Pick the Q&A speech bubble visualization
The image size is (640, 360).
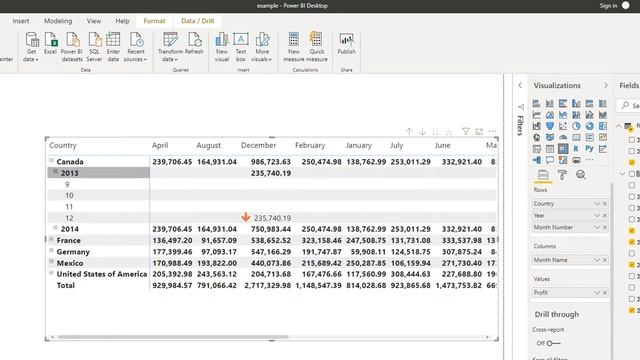550,160
